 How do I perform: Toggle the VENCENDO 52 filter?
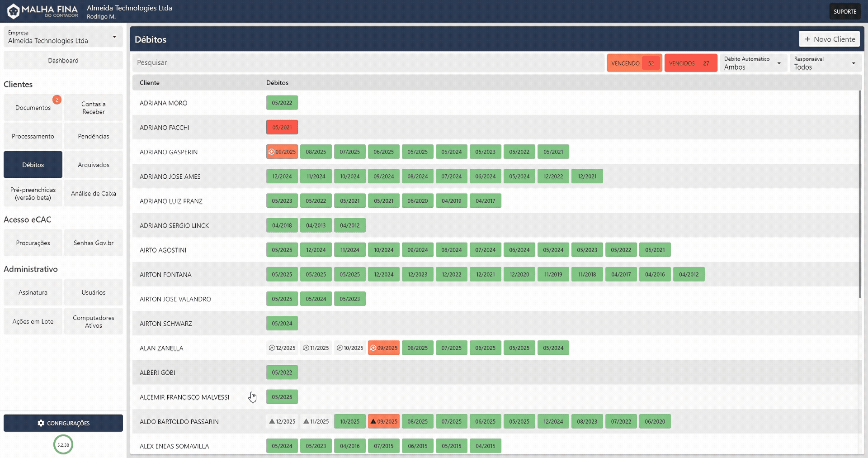click(634, 63)
